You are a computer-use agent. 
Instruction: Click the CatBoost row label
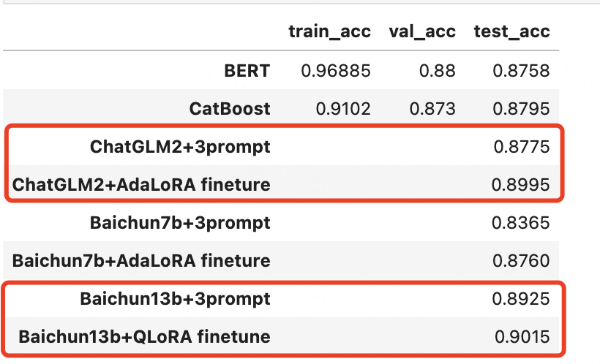tap(230, 109)
